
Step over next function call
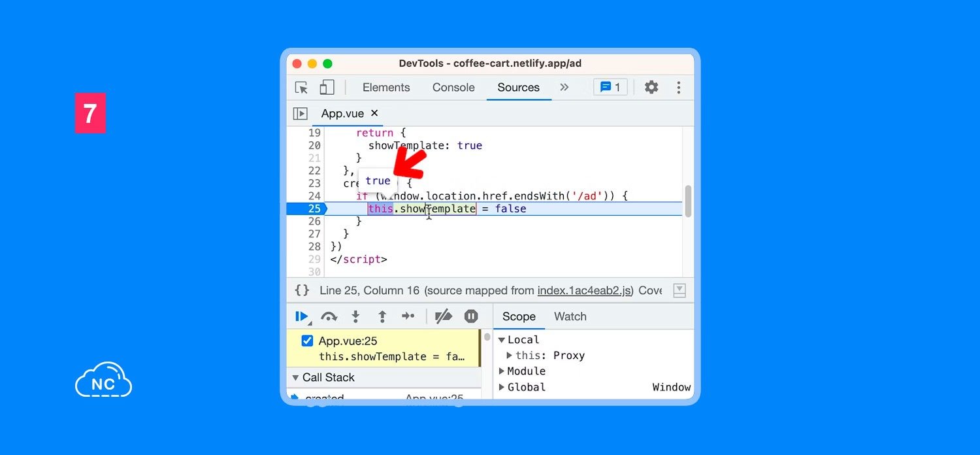tap(329, 316)
